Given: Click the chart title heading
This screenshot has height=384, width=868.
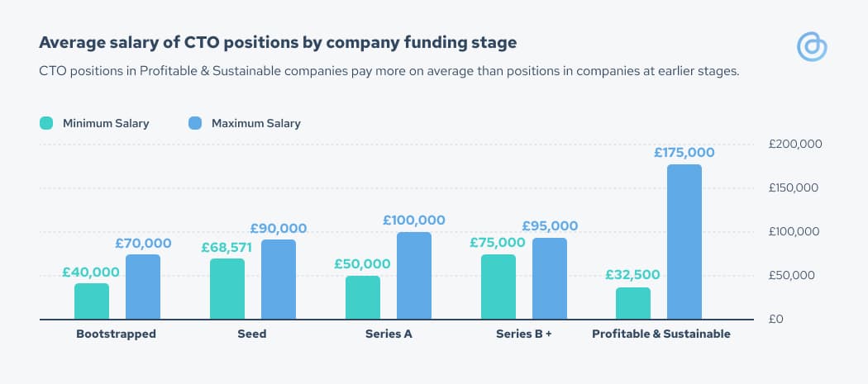Looking at the screenshot, I should point(278,43).
